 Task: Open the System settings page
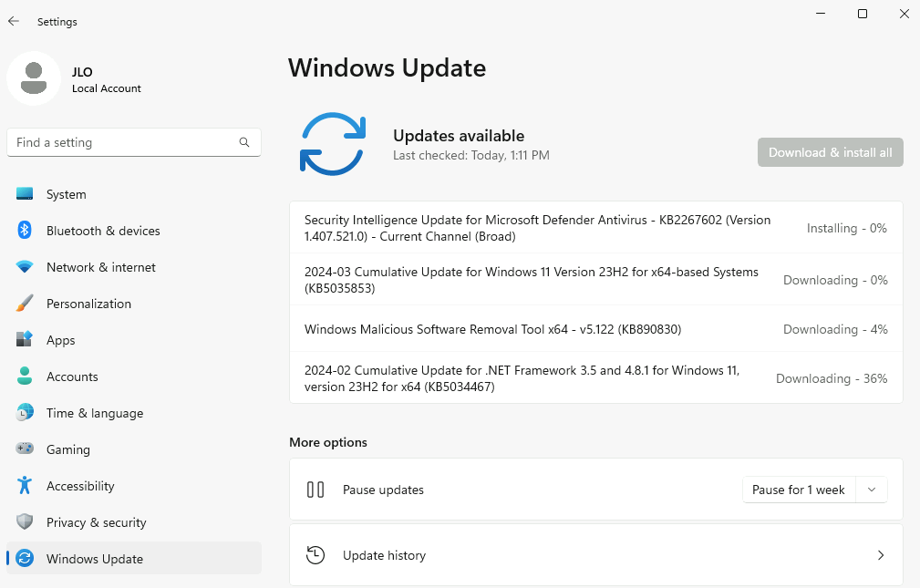tap(134, 194)
